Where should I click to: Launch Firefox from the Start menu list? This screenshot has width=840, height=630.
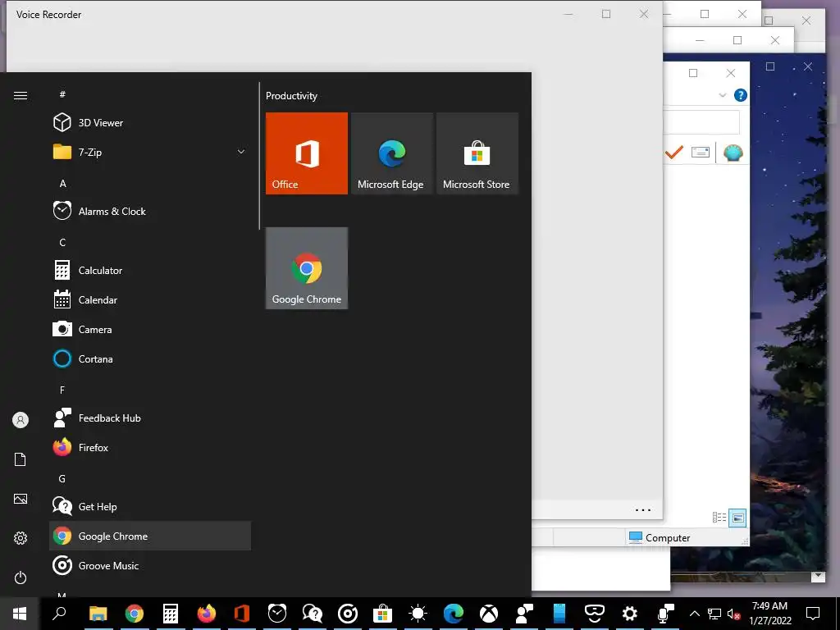150,447
